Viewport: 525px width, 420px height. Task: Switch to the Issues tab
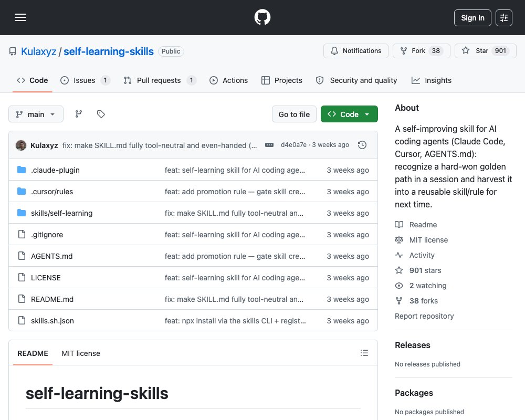click(85, 80)
